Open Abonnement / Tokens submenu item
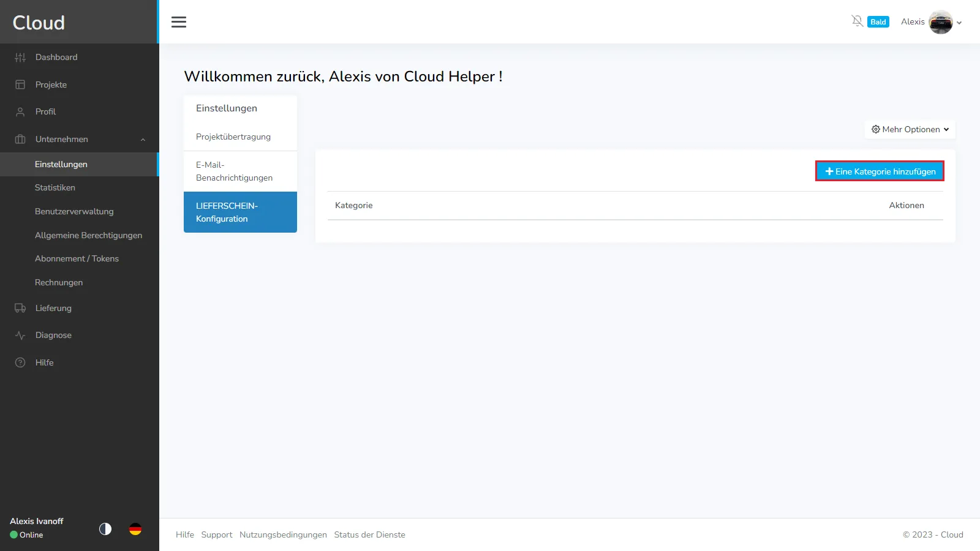The height and width of the screenshot is (551, 980). 77,258
